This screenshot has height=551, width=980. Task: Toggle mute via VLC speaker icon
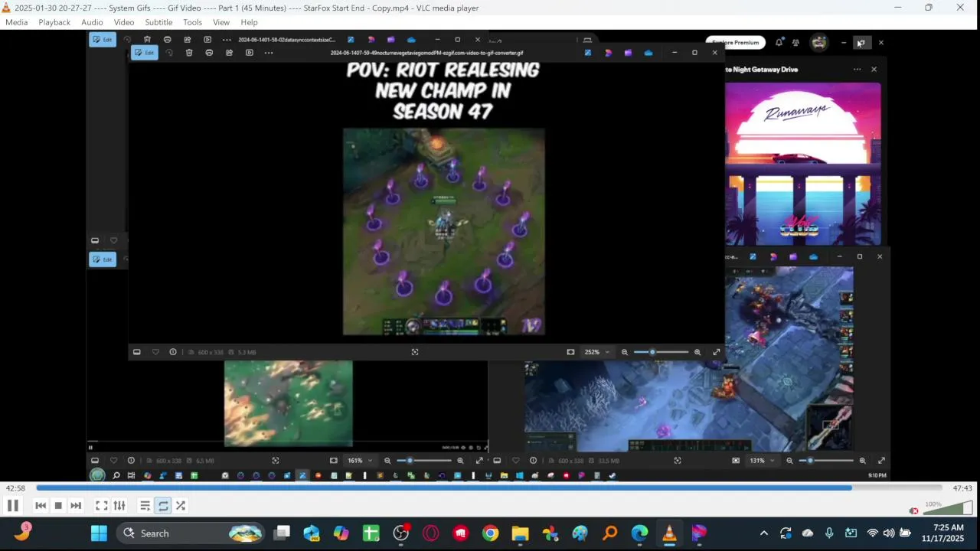913,510
